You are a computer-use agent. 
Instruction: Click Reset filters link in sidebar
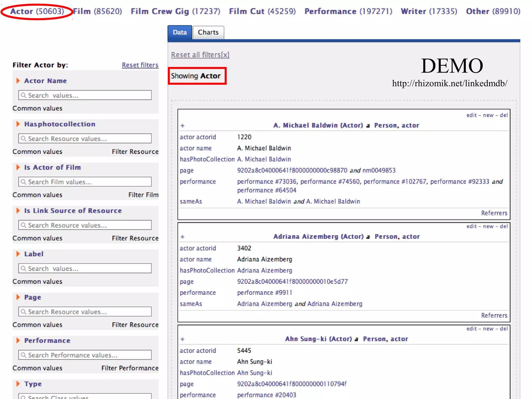pos(140,65)
